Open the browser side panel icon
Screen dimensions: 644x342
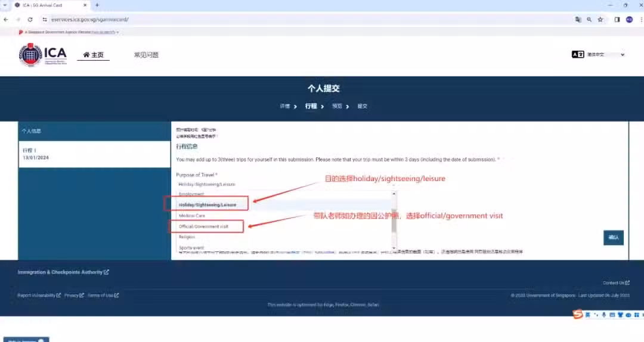(617, 19)
